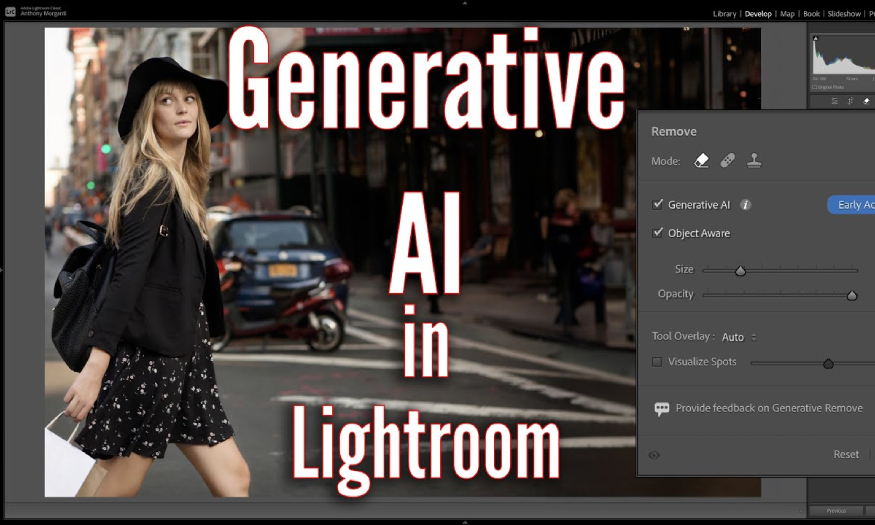
Task: Open the Tool Overlay Auto dropdown
Action: pyautogui.click(x=739, y=337)
